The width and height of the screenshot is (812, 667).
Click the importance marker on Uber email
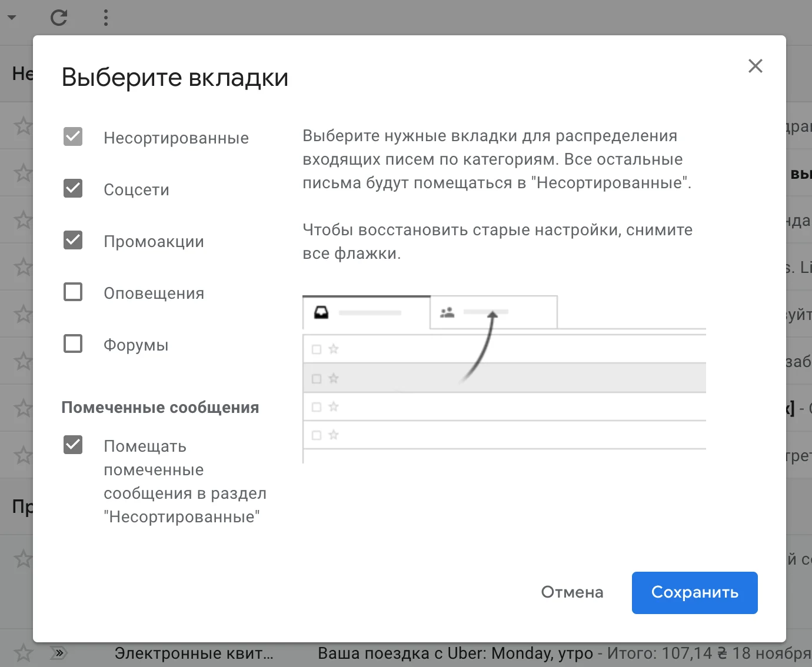pos(59,653)
